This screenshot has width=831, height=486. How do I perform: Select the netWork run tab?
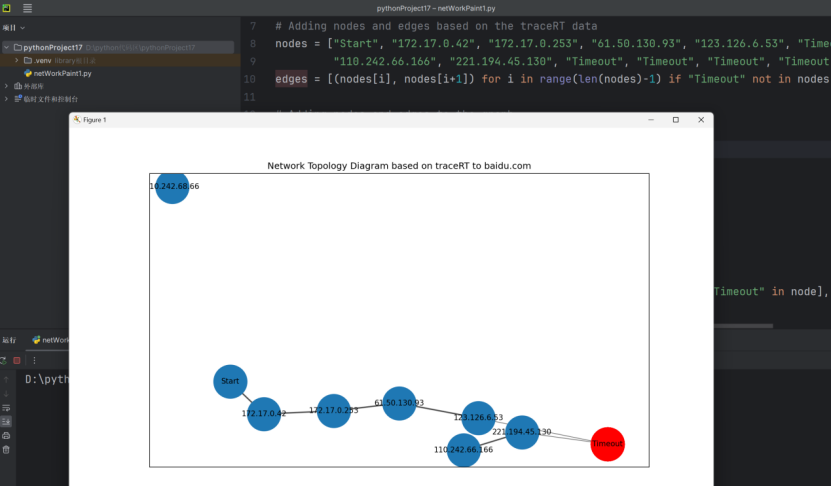(x=50, y=340)
